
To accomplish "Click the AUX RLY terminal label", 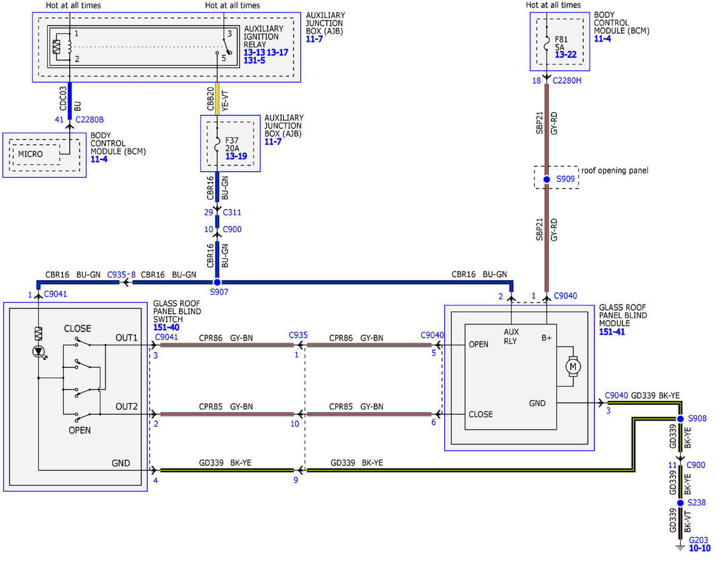I will point(511,336).
